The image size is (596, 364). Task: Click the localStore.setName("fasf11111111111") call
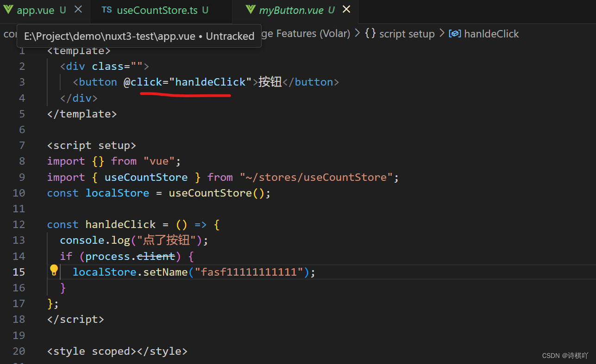pos(194,272)
